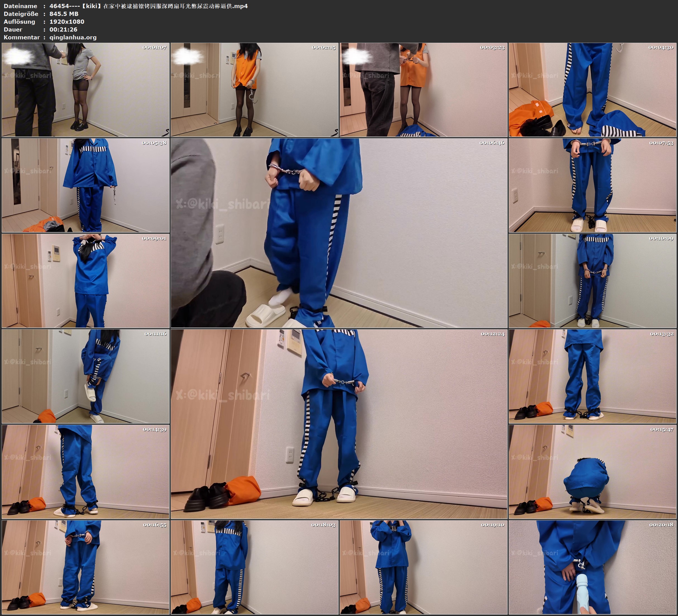Click the last thumbnail at 00:20:18
The image size is (678, 616).
tap(593, 567)
